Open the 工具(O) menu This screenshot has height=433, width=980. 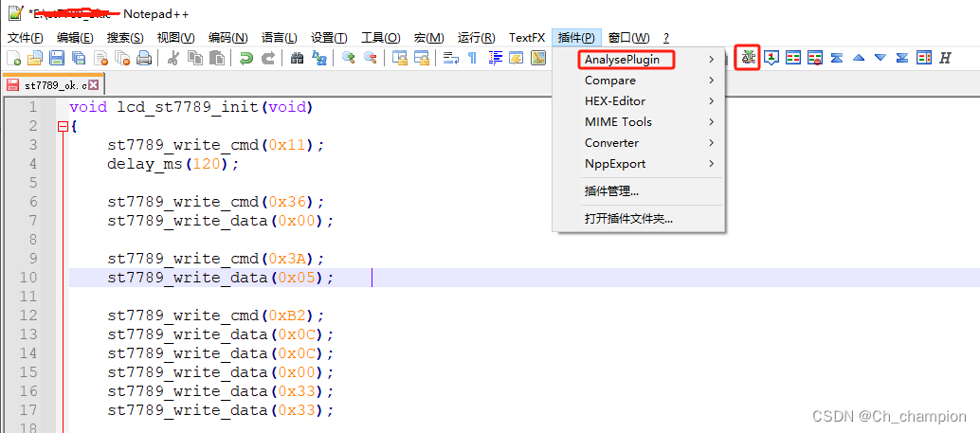(381, 38)
